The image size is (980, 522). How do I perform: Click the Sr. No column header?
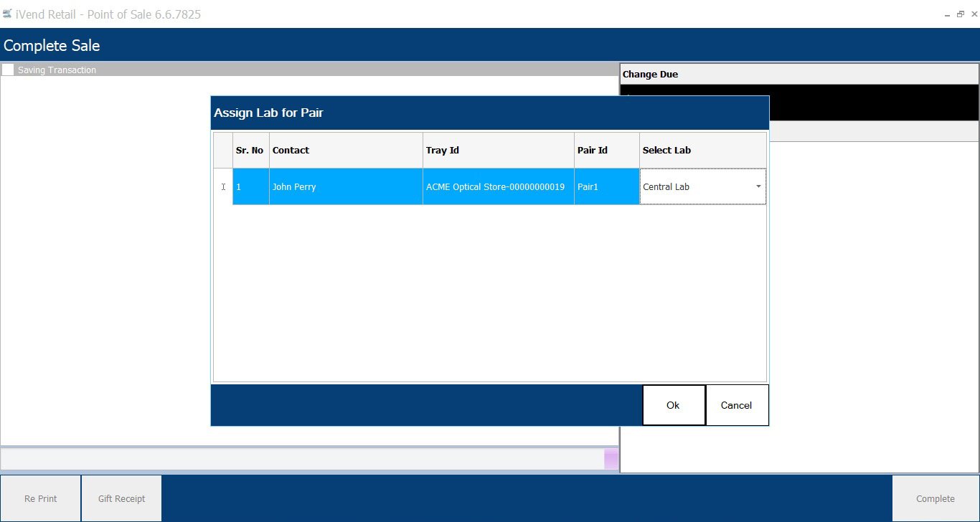click(250, 151)
